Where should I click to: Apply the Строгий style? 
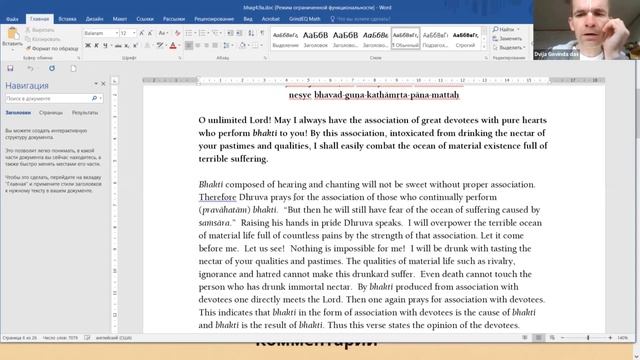click(x=465, y=39)
